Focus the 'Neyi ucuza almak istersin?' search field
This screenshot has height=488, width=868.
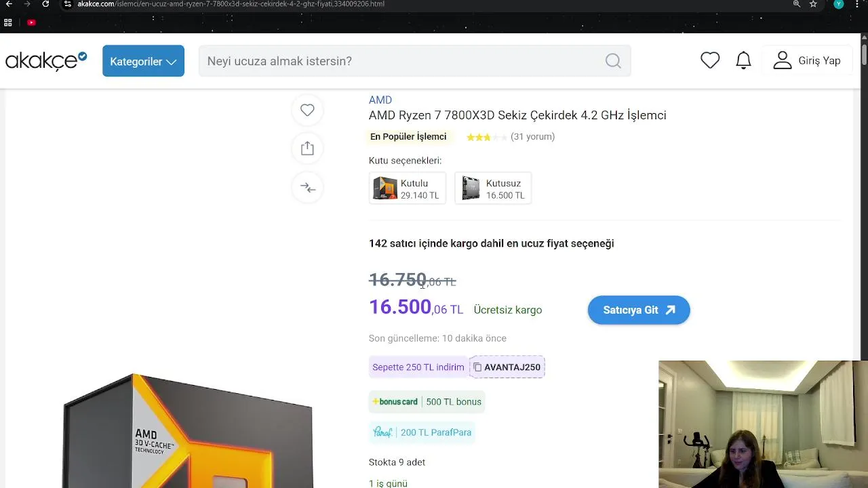click(x=414, y=61)
